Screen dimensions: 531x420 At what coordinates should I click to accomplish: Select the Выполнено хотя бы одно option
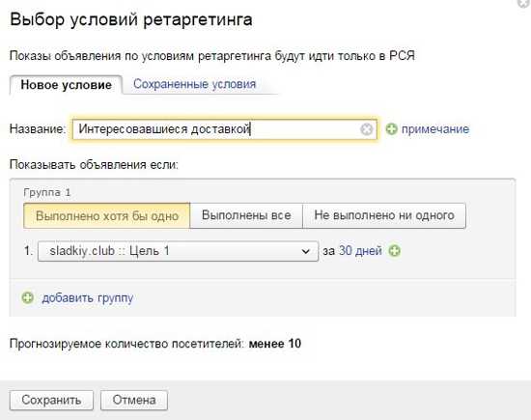click(x=107, y=215)
